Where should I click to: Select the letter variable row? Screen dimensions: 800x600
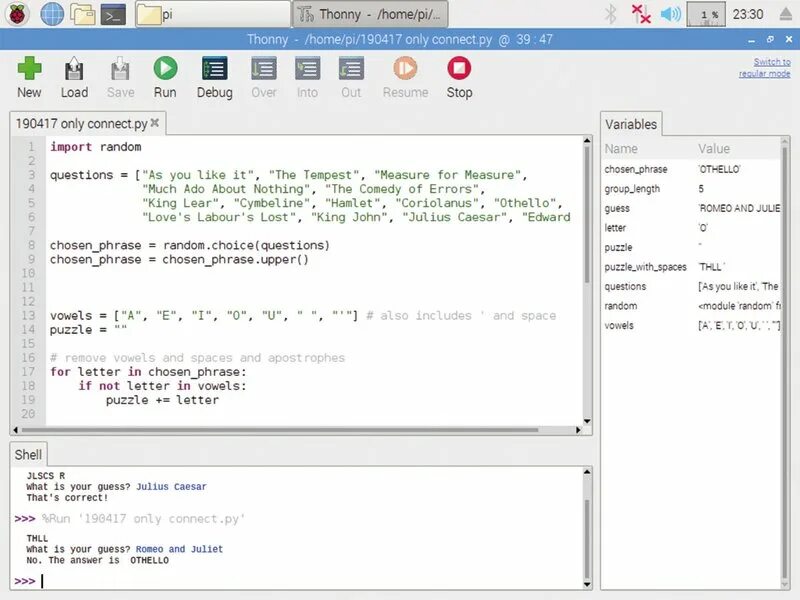(691, 228)
